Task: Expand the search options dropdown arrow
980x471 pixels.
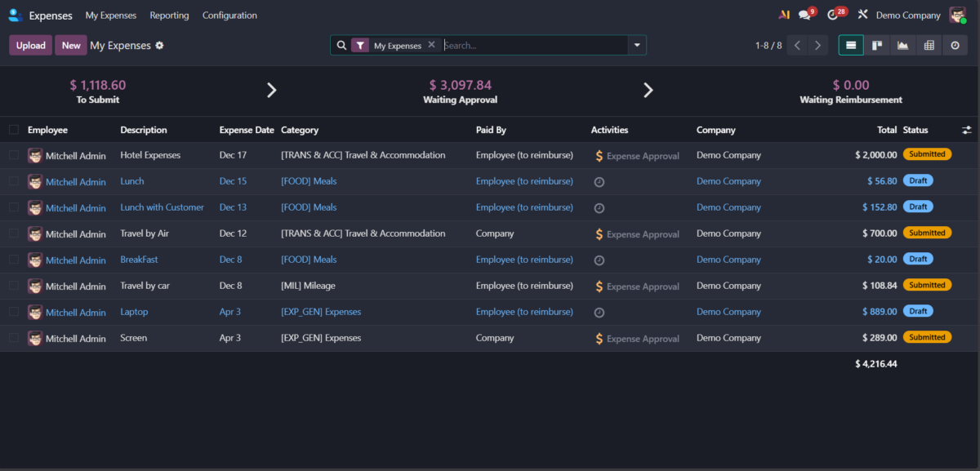Action: 637,46
